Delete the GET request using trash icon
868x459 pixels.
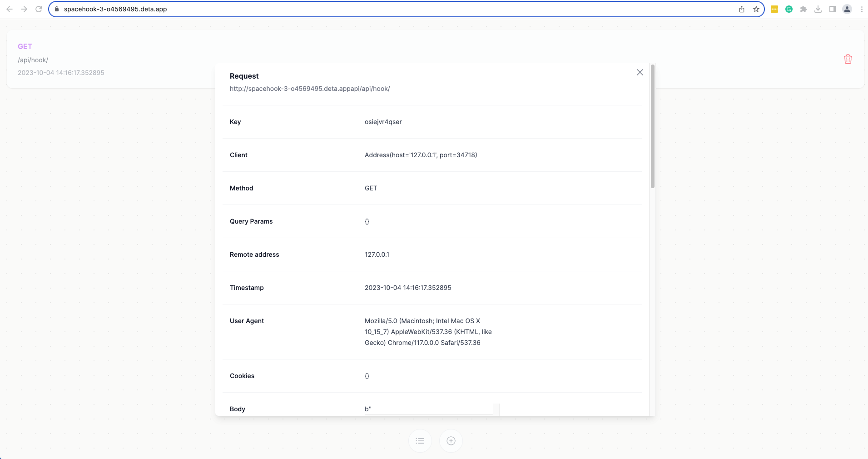click(848, 59)
